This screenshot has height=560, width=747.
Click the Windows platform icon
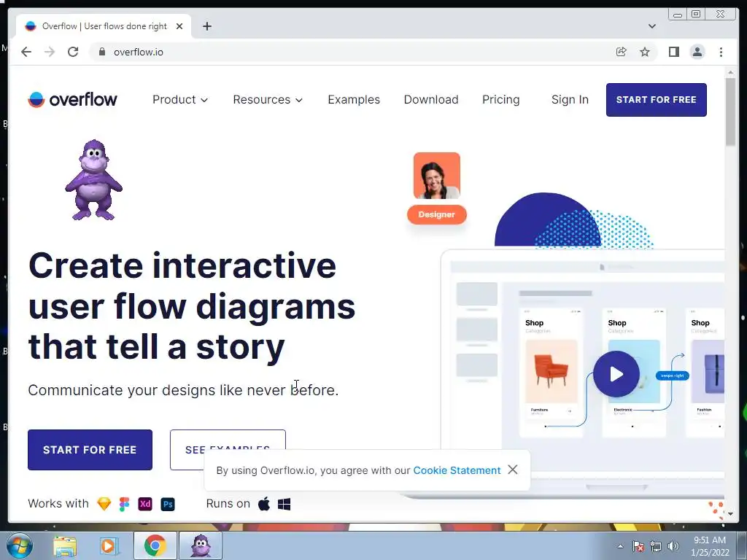(285, 504)
